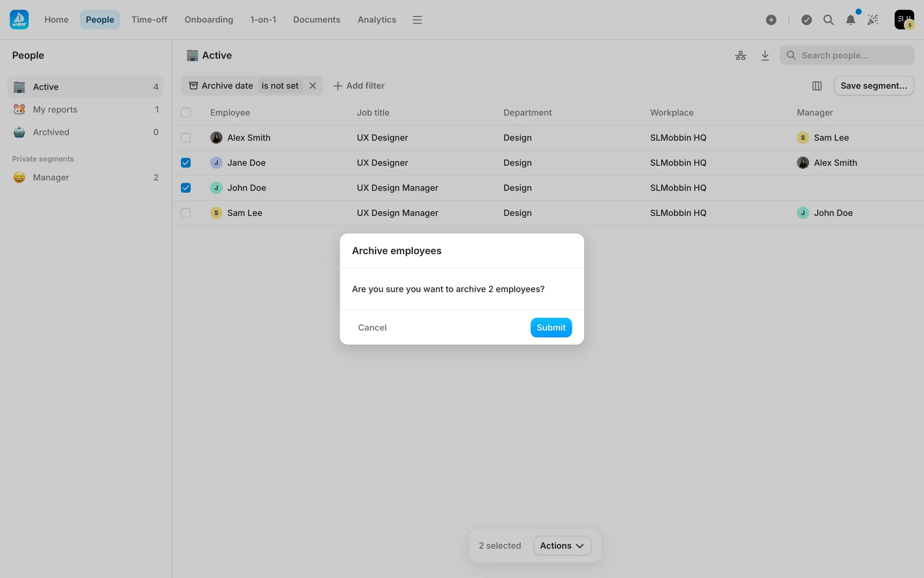
Task: Remove the Archive date filter
Action: coord(313,86)
